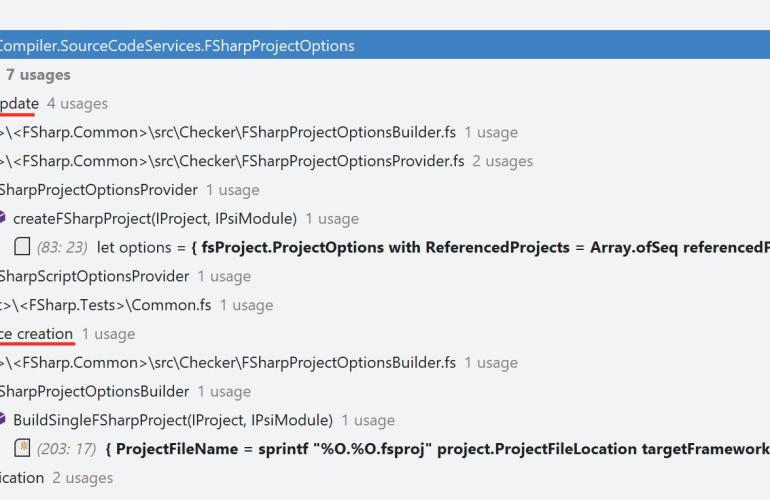Expand the bottom group with 2 usages
Screen dimensions: 770x500
coord(22,478)
